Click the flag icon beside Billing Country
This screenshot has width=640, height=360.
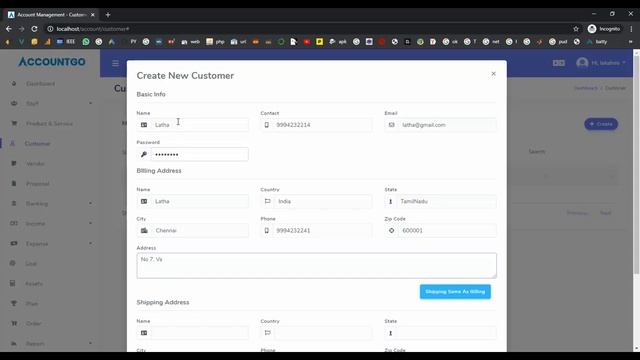[267, 201]
